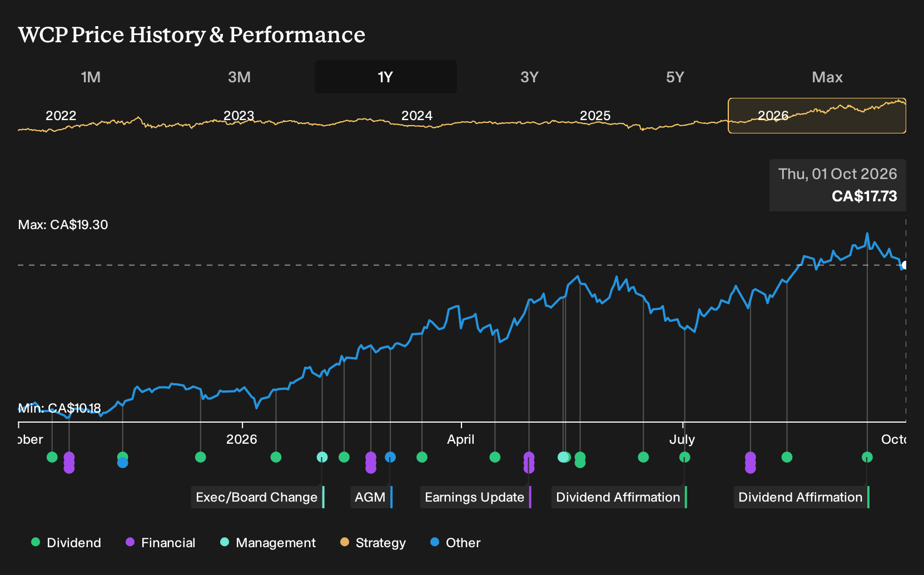Viewport: 924px width, 575px height.
Task: Select the Max time range tab
Action: coord(827,77)
